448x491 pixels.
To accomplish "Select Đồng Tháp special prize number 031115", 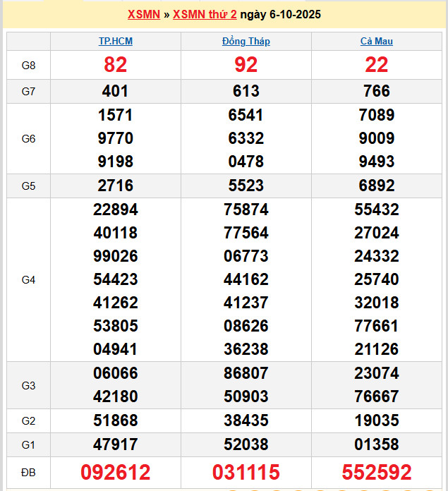I will point(246,472).
